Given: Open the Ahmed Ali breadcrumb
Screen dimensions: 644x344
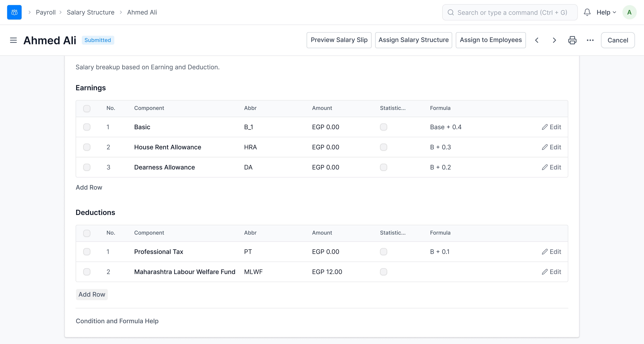Looking at the screenshot, I should click(x=142, y=12).
